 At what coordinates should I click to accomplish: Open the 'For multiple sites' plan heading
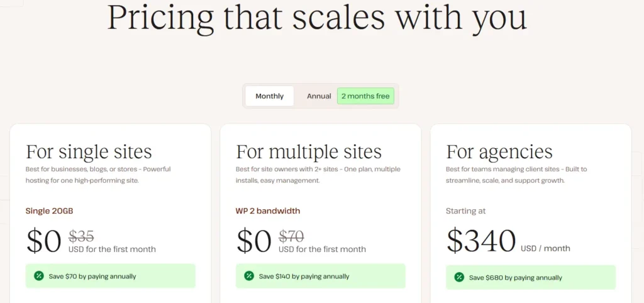(x=309, y=152)
